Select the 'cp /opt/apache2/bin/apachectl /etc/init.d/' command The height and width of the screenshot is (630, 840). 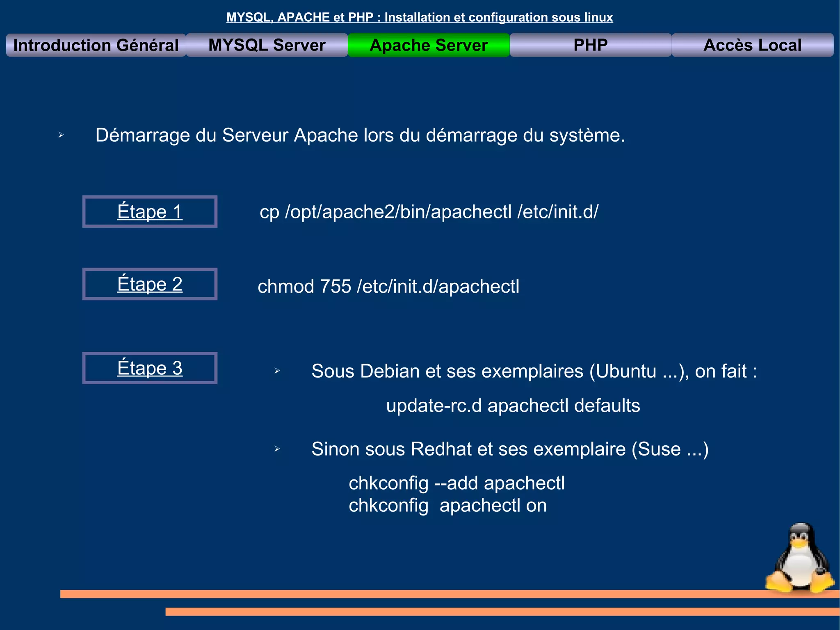click(x=429, y=212)
